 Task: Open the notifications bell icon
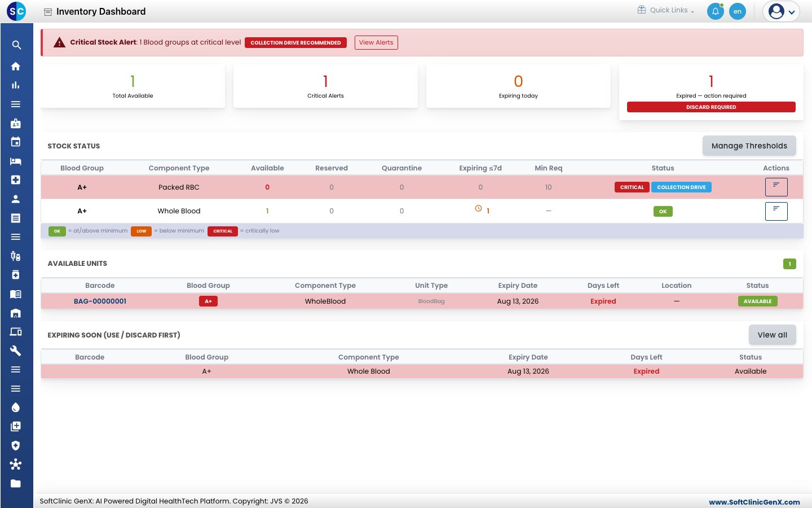(x=716, y=11)
